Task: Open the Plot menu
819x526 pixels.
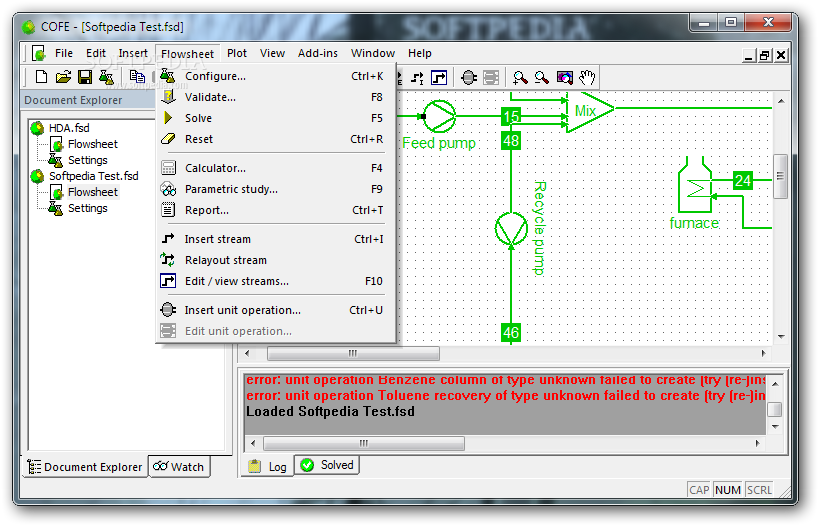Action: pyautogui.click(x=237, y=53)
